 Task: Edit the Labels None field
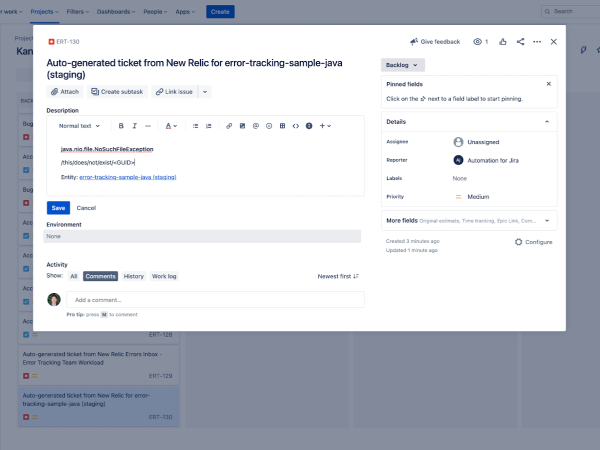[x=460, y=178]
